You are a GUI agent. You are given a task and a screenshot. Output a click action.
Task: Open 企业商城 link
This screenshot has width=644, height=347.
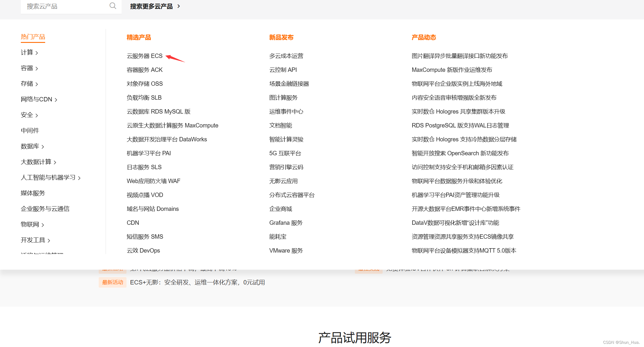281,209
